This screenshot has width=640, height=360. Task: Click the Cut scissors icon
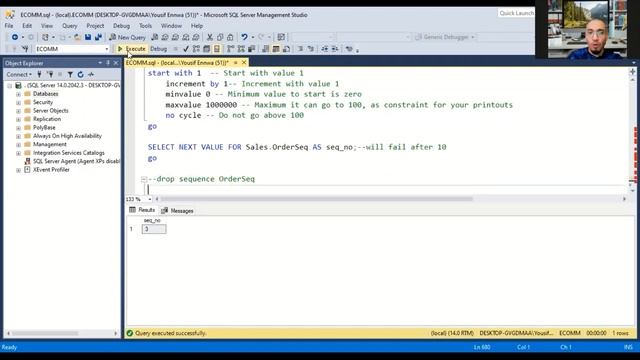coord(210,37)
